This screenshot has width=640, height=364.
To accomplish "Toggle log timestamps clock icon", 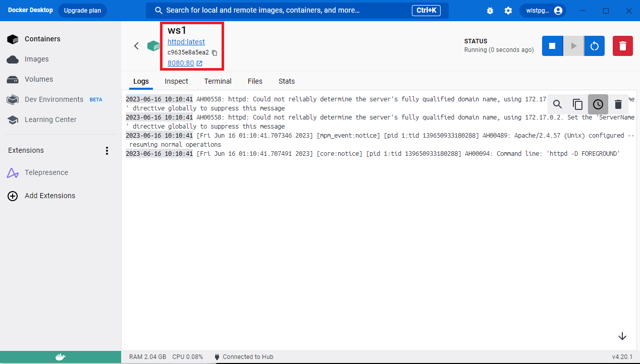I will 598,104.
